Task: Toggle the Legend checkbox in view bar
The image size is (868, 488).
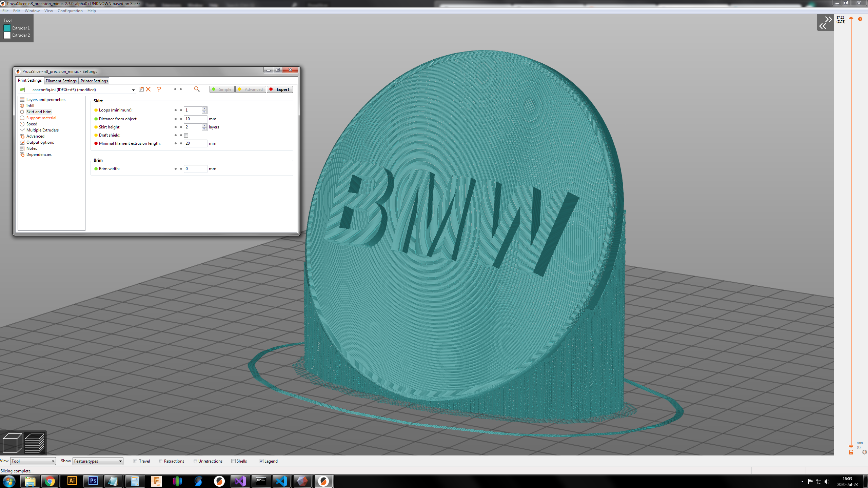Action: pyautogui.click(x=261, y=461)
